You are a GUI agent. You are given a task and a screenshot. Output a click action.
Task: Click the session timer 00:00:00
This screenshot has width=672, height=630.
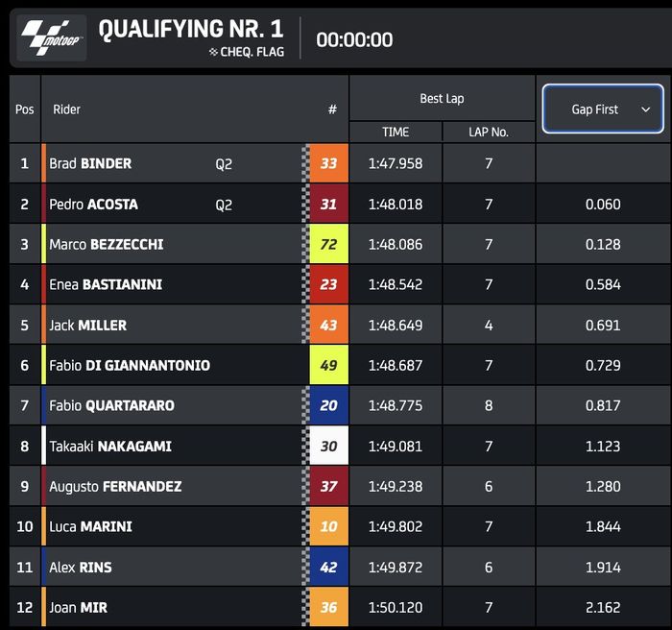click(x=354, y=39)
